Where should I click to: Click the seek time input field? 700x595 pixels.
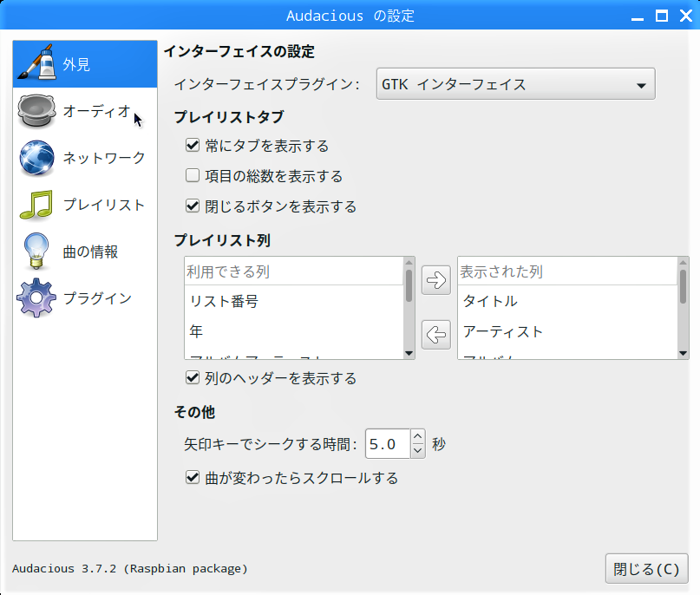point(388,444)
